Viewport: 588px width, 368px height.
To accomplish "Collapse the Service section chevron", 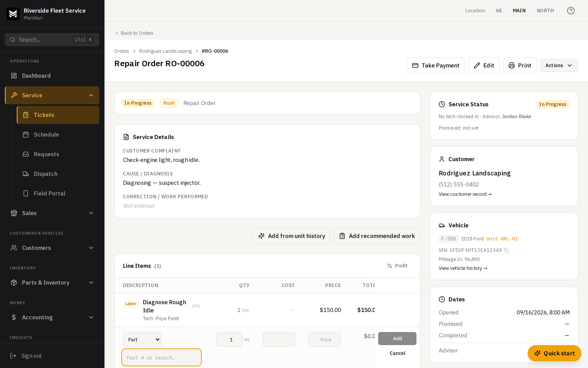I will click(x=91, y=95).
